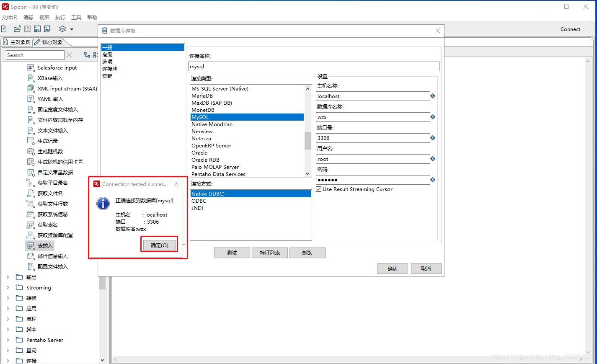Click the 获取子目录名 step icon
This screenshot has height=364, width=597.
31,183
